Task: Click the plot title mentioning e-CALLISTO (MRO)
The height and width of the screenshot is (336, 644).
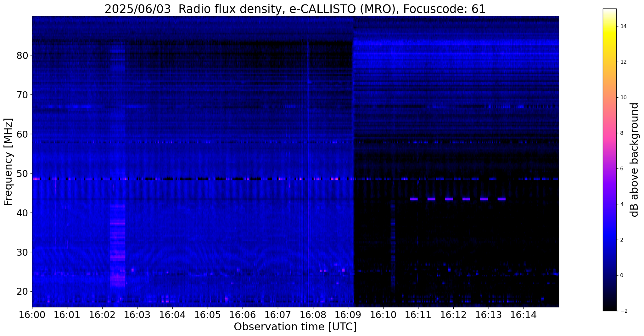Action: point(295,9)
